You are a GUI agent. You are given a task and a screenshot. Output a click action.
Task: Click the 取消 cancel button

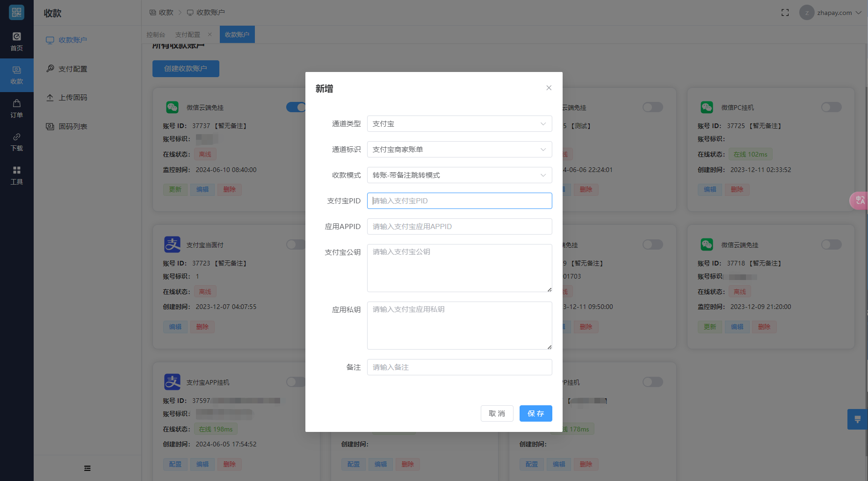pyautogui.click(x=497, y=413)
